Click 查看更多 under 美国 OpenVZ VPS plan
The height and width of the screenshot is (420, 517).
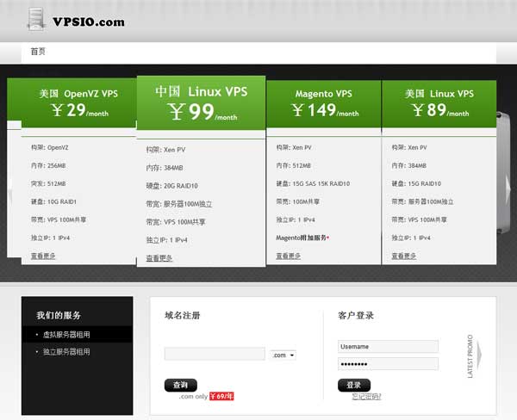(44, 256)
